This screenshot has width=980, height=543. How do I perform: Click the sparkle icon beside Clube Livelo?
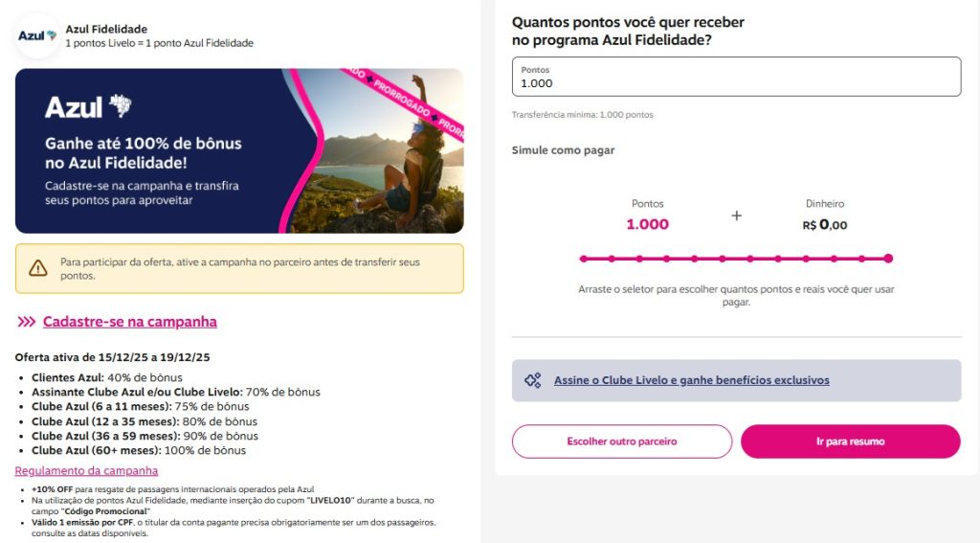pyautogui.click(x=533, y=380)
